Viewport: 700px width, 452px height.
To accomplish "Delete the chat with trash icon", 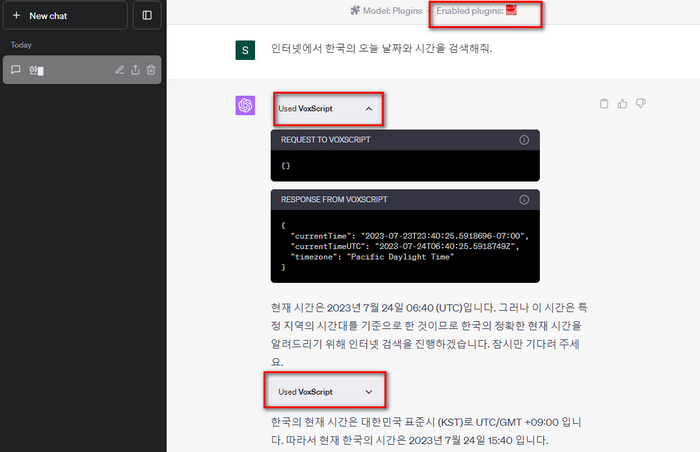I will [x=151, y=70].
